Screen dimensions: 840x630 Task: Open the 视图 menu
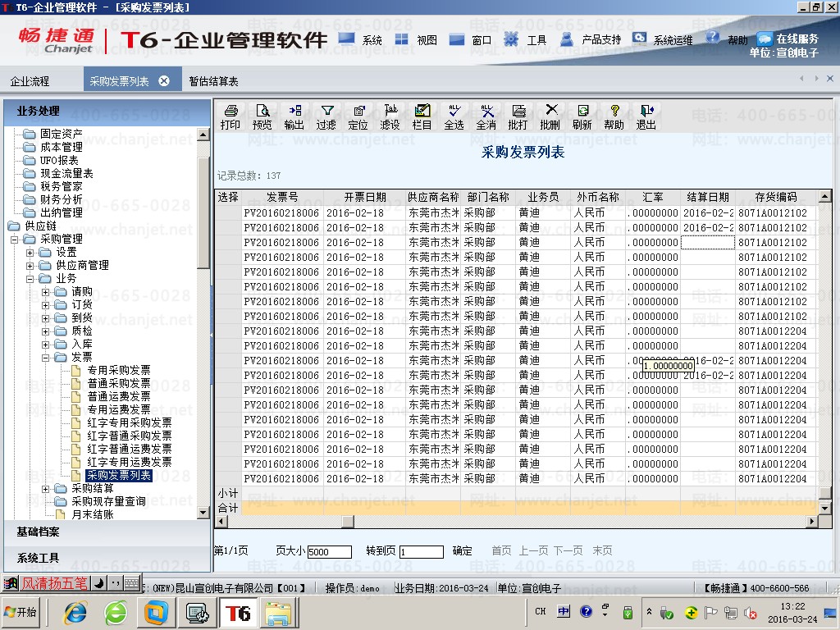[416, 39]
